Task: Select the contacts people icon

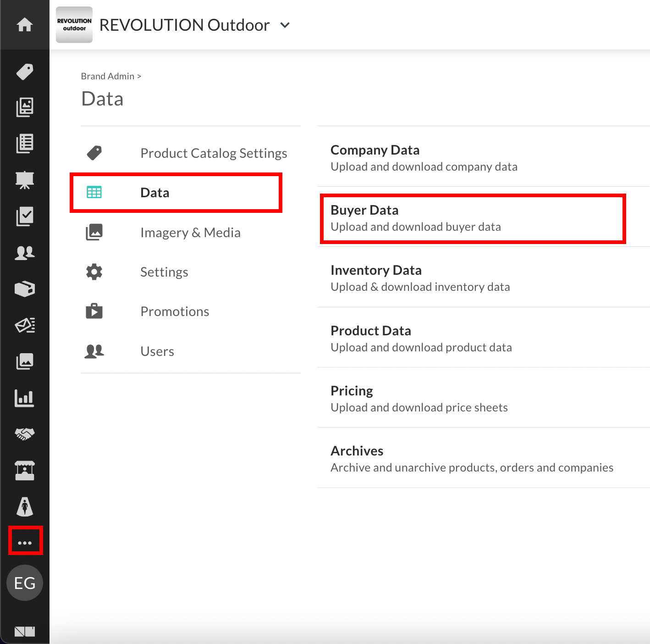Action: [x=25, y=253]
